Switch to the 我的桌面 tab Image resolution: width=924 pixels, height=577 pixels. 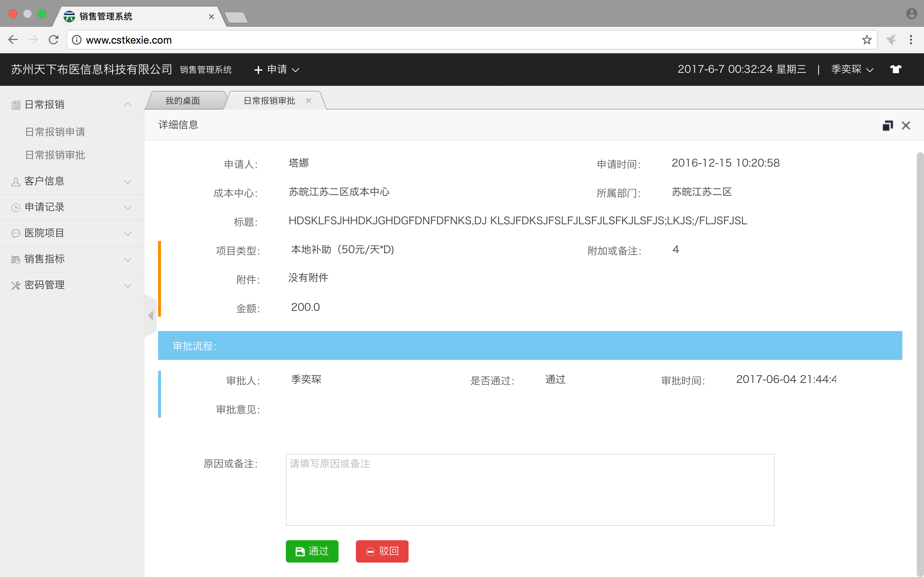tap(183, 101)
